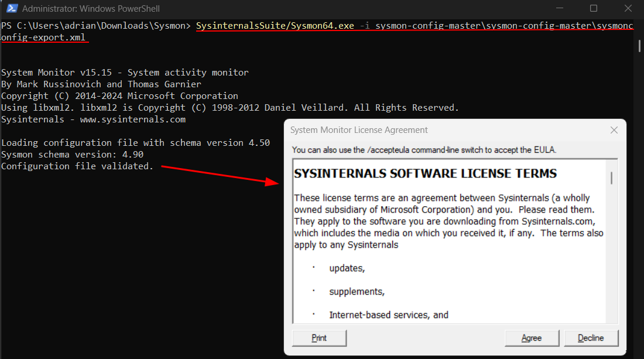
Task: Click the Sysmon64.exe command text
Action: (275, 26)
